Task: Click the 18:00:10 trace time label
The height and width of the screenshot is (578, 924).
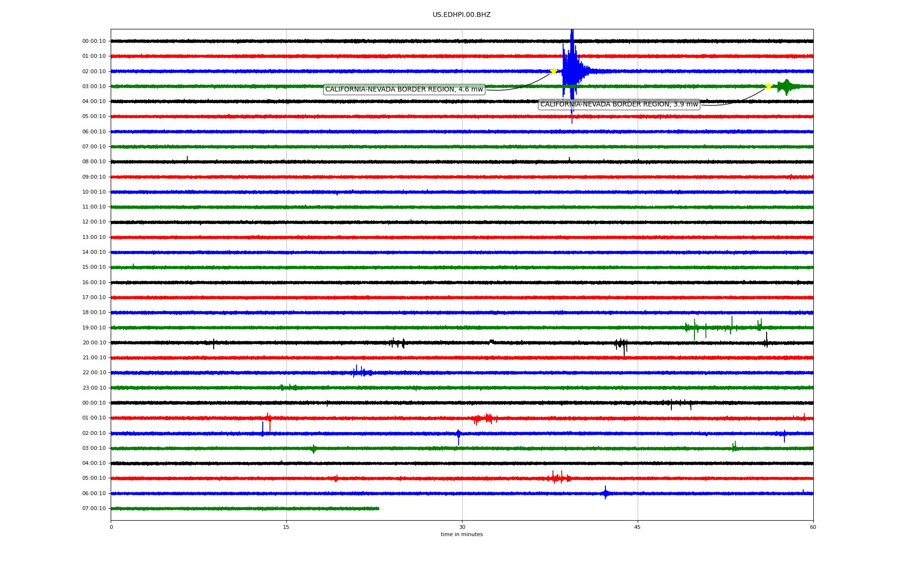Action: [94, 313]
